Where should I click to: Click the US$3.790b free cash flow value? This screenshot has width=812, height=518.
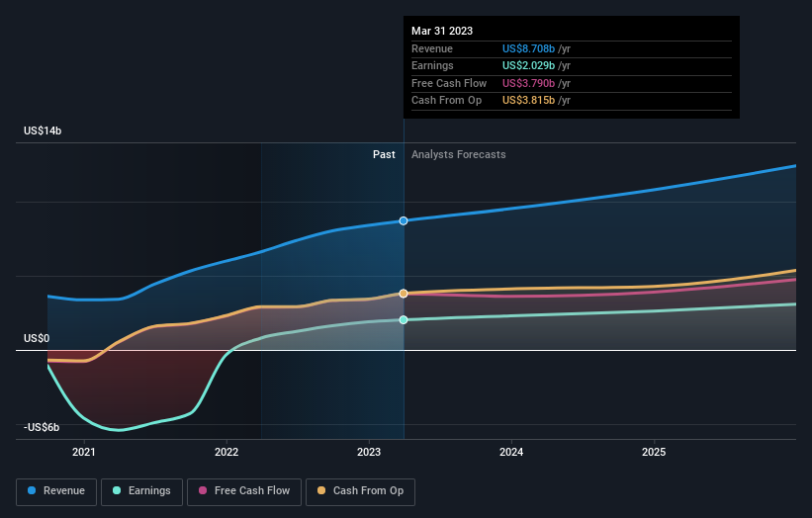pyautogui.click(x=528, y=83)
